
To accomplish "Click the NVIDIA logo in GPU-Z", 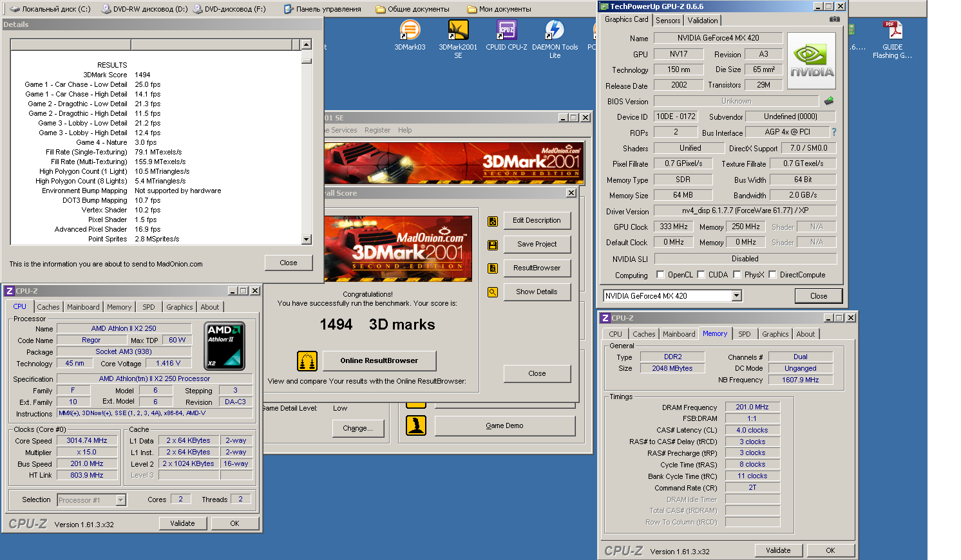I will point(812,61).
